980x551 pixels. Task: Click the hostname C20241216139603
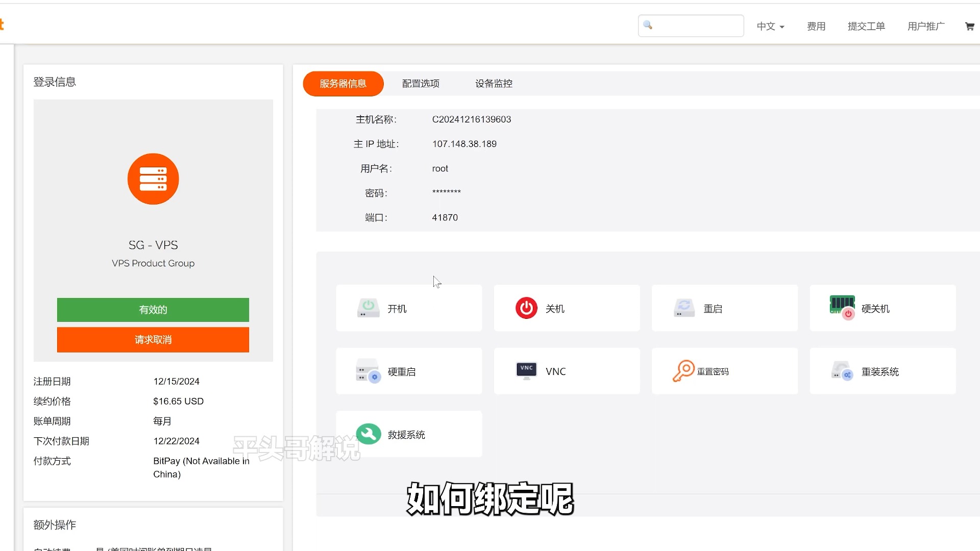[x=471, y=119]
